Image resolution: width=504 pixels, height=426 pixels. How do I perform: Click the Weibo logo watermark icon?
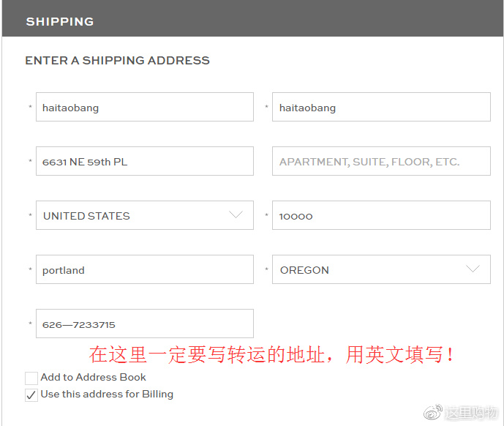[435, 413]
